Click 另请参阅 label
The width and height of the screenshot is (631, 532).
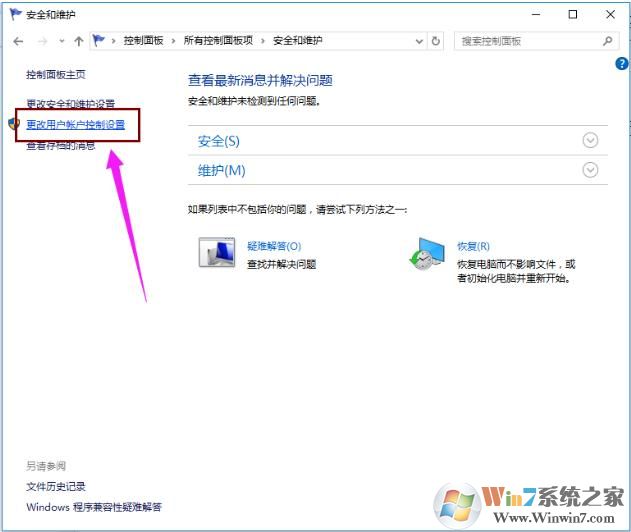coord(46,466)
